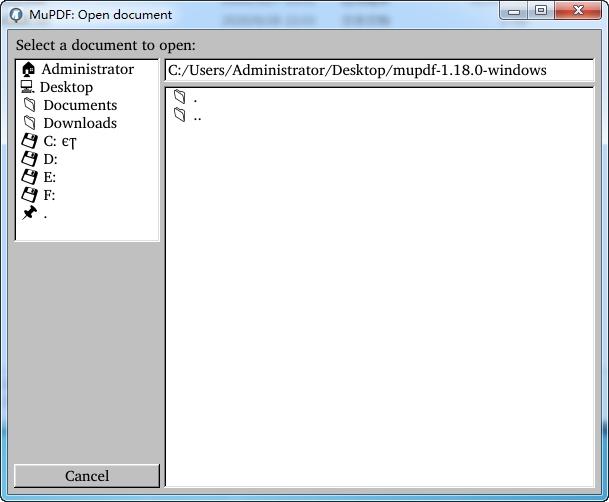Viewport: 609px width, 502px height.
Task: Select the '.' current directory entry in file list
Action: [379, 97]
